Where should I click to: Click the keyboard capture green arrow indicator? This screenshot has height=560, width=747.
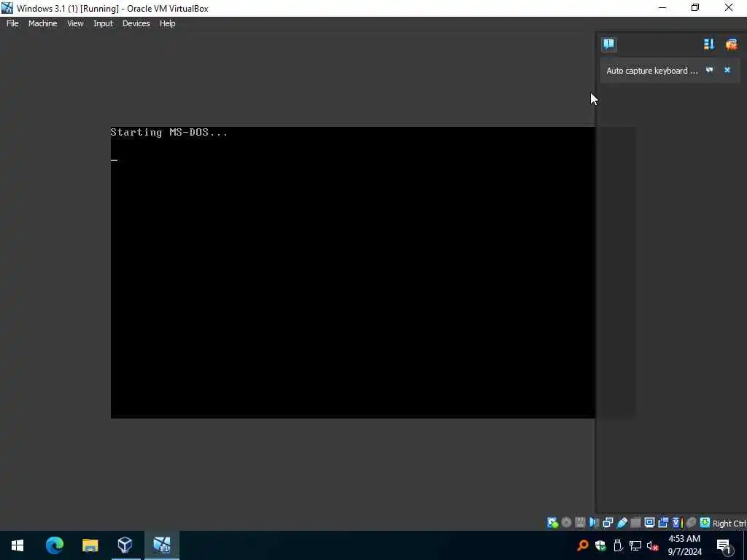tap(705, 523)
